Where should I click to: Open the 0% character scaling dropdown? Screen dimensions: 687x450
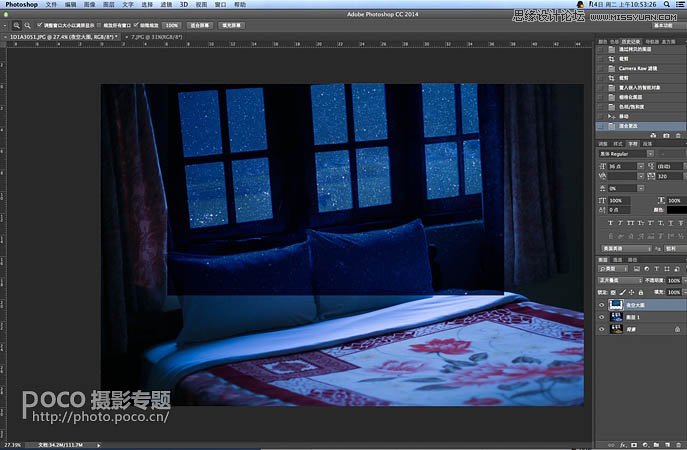pos(641,188)
